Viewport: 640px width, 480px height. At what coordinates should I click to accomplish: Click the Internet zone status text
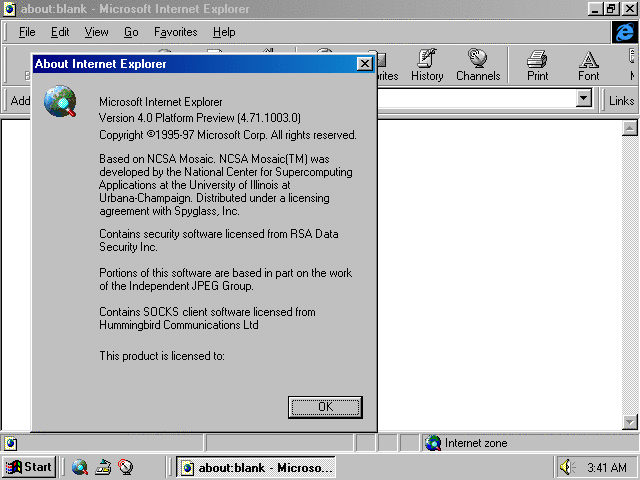[x=476, y=443]
